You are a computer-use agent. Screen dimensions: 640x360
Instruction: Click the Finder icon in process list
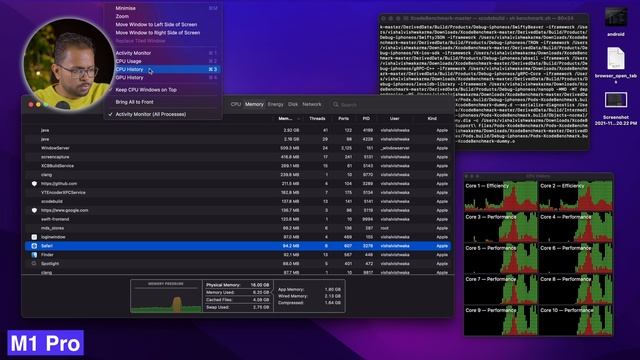[34, 255]
